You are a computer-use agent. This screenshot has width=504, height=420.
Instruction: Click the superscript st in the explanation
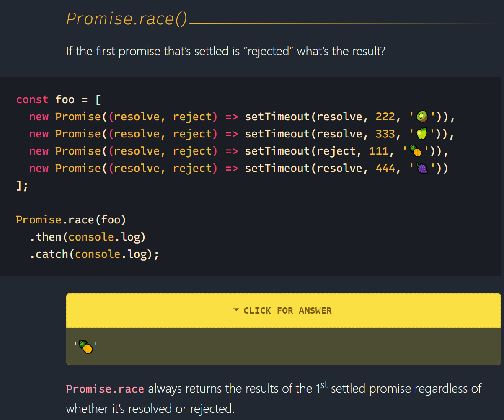[324, 385]
